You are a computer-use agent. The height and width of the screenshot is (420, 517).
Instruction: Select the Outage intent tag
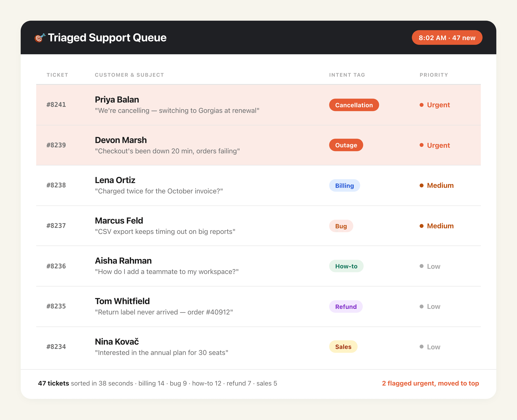tap(346, 145)
